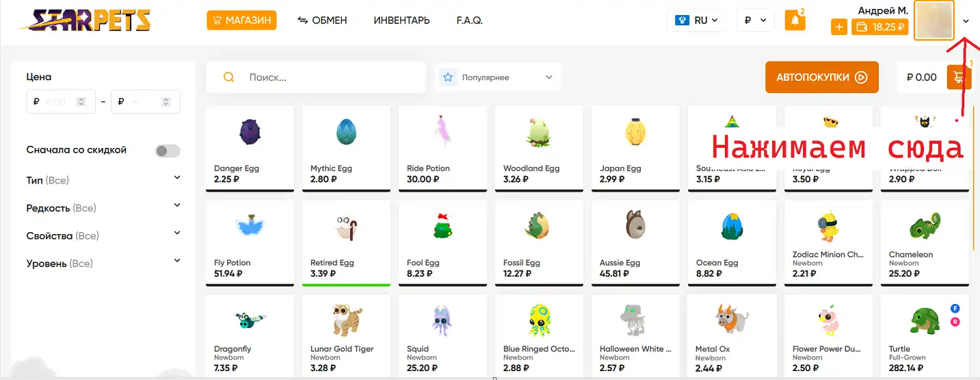This screenshot has height=380, width=980.
Task: Expand the 'Редкость' filter section
Action: [x=103, y=207]
